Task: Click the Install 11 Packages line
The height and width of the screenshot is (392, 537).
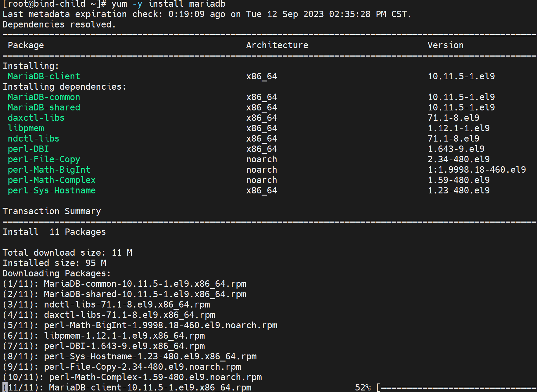Action: 54,232
